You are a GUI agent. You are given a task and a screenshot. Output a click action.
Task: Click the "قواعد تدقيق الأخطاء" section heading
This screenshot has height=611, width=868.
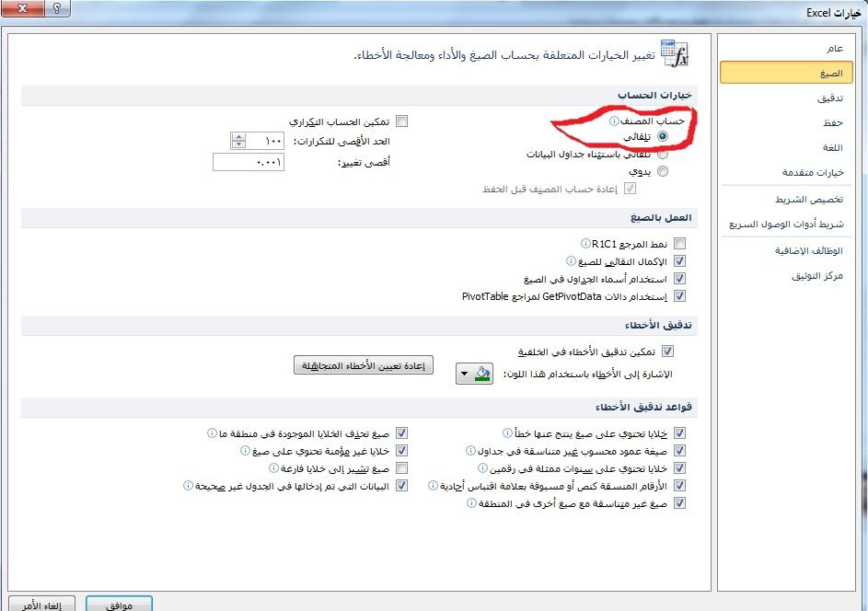pos(643,407)
